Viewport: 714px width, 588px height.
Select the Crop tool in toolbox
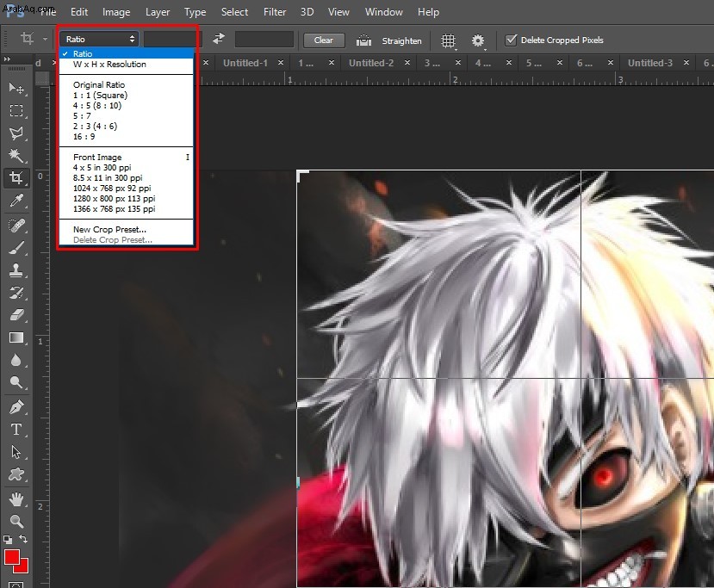click(16, 177)
